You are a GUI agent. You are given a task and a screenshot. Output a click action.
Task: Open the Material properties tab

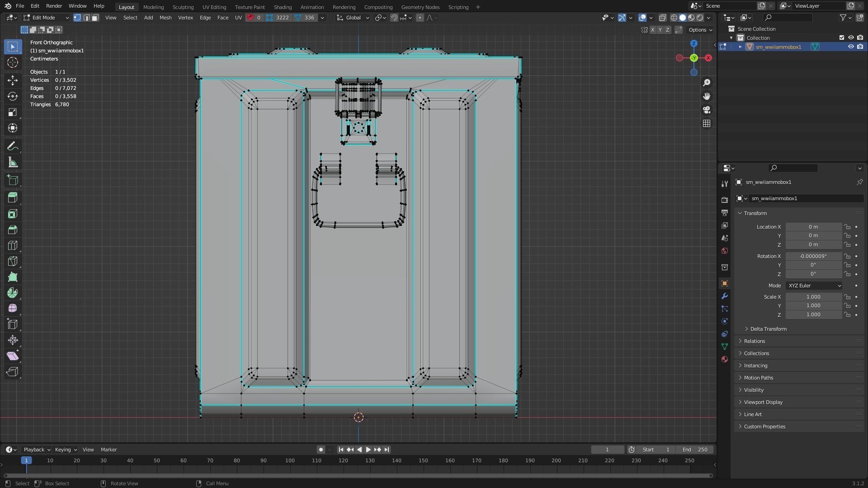click(725, 359)
